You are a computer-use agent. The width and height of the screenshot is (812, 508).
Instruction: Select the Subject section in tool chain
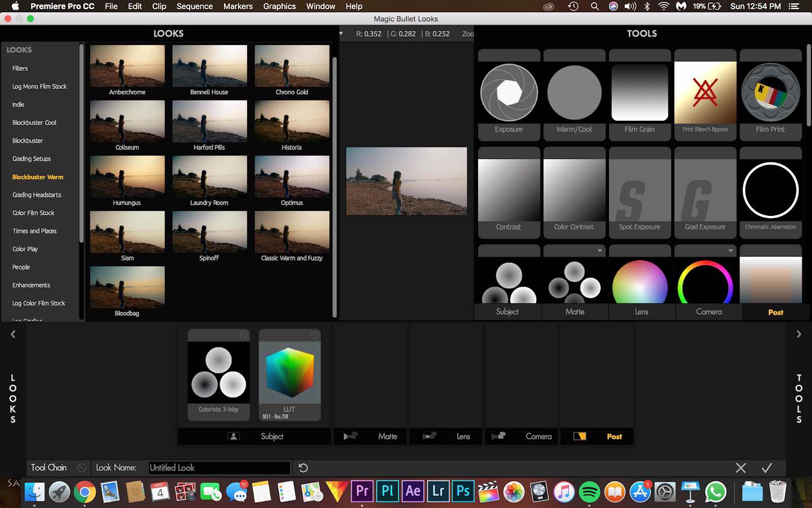(254, 436)
